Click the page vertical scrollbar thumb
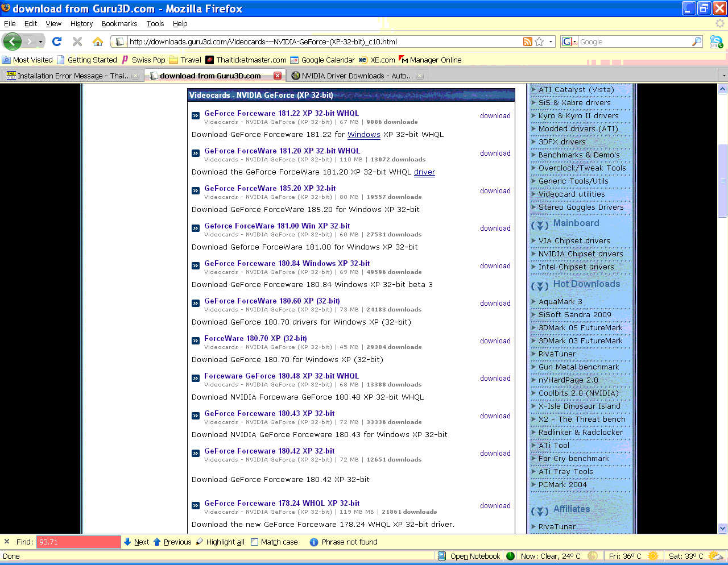The height and width of the screenshot is (565, 728). [723, 180]
